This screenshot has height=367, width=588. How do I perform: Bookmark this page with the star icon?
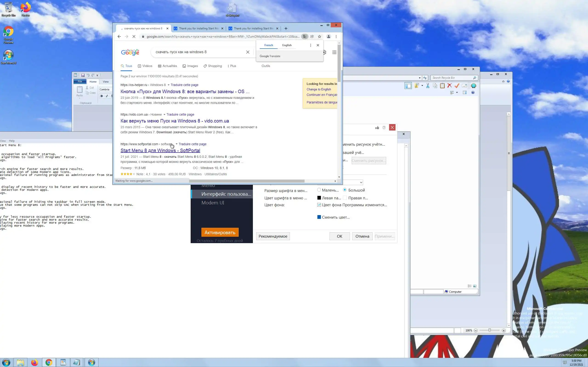click(x=319, y=36)
